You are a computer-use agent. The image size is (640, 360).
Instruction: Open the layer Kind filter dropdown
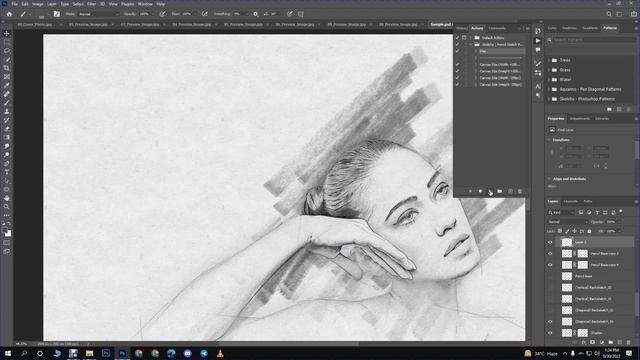(x=561, y=212)
